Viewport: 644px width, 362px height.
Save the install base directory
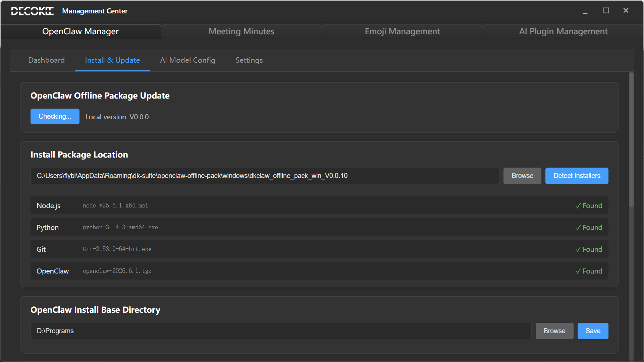[x=593, y=331]
